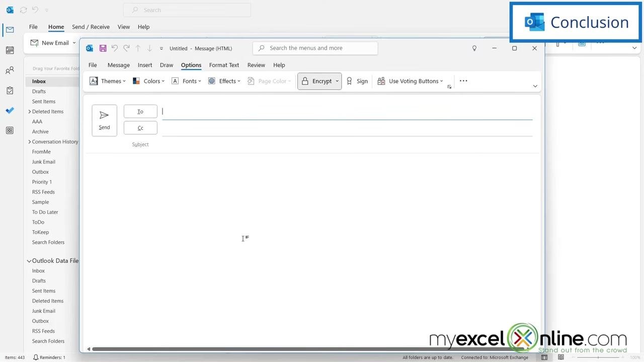Viewport: 644px width, 362px height.
Task: Switch to the Insert ribbon tab
Action: pos(145,65)
